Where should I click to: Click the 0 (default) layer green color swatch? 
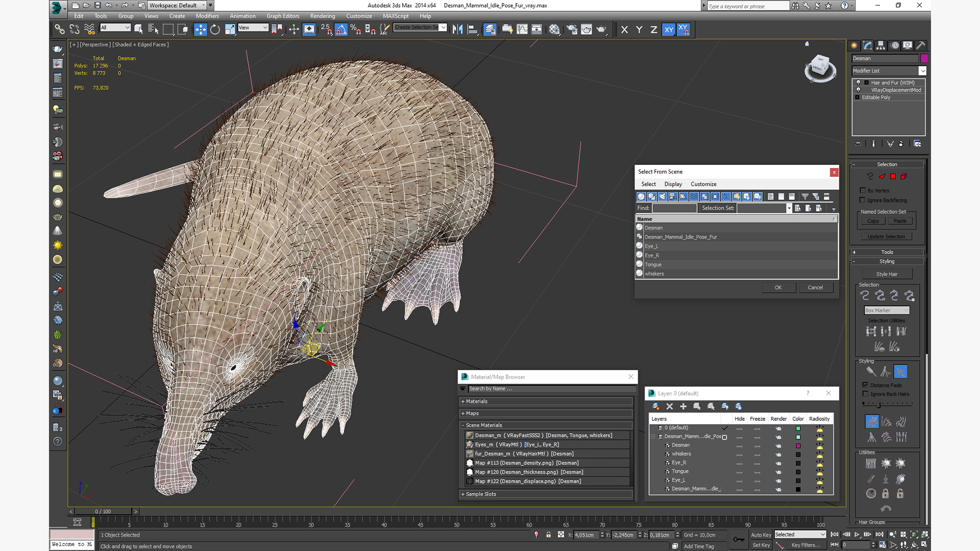coord(798,429)
